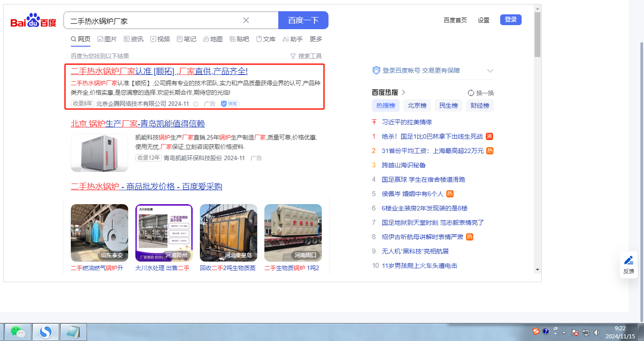Refresh hot searches with 换一换
The height and width of the screenshot is (341, 644).
click(x=480, y=93)
